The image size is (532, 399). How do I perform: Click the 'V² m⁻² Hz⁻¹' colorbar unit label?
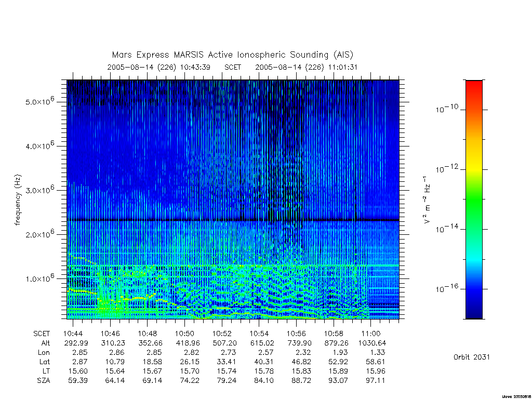point(427,200)
